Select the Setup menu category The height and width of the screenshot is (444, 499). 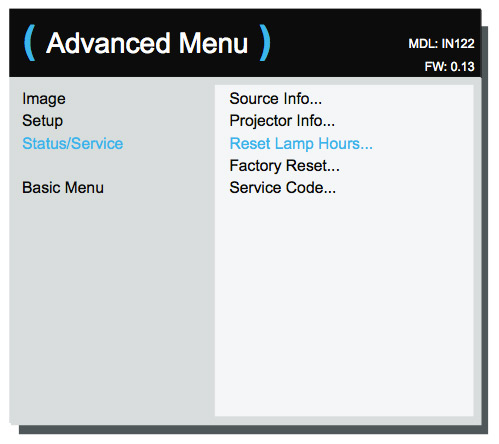click(x=42, y=121)
